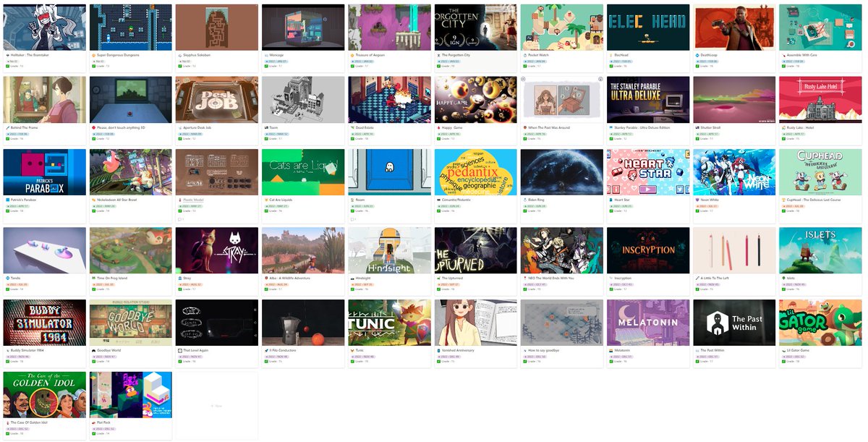Open the Hindsight cover thumbnail
Screen dimensions: 868x442
[388, 250]
